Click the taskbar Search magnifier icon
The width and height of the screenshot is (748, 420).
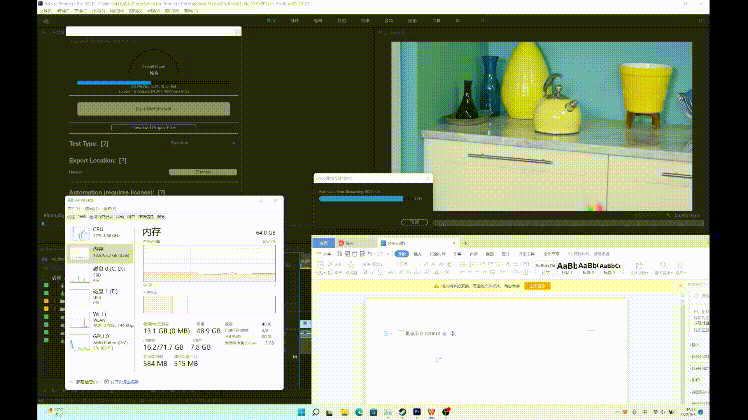click(315, 411)
